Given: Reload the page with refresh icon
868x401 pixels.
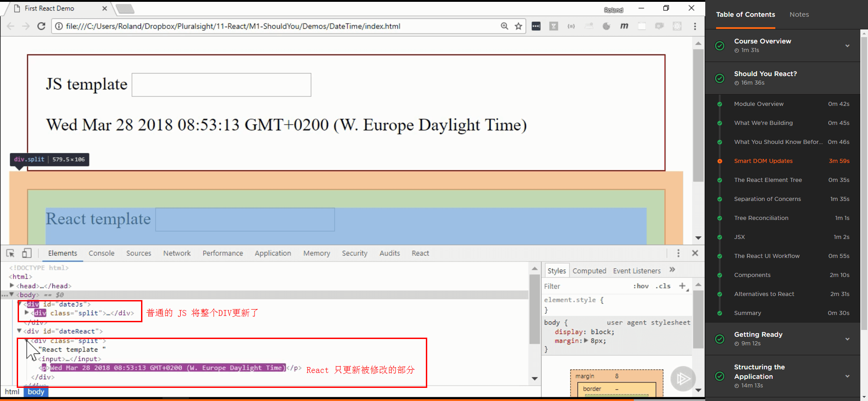Looking at the screenshot, I should tap(41, 26).
